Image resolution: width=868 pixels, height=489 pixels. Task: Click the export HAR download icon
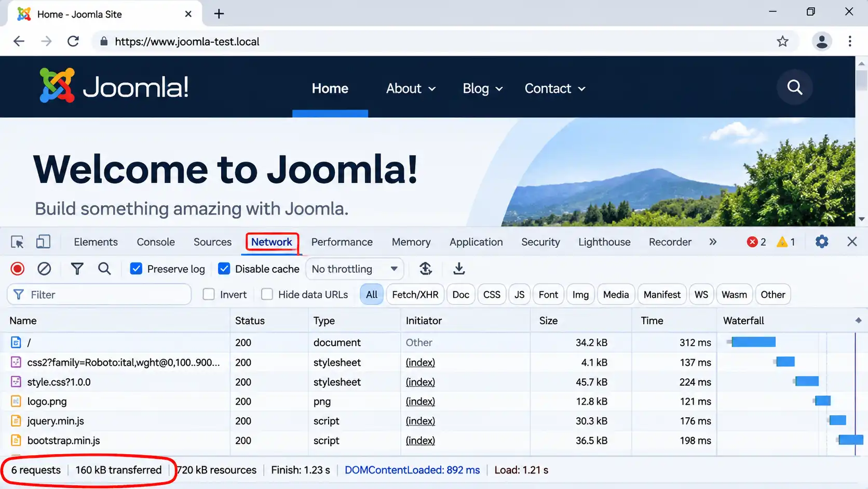[459, 269]
